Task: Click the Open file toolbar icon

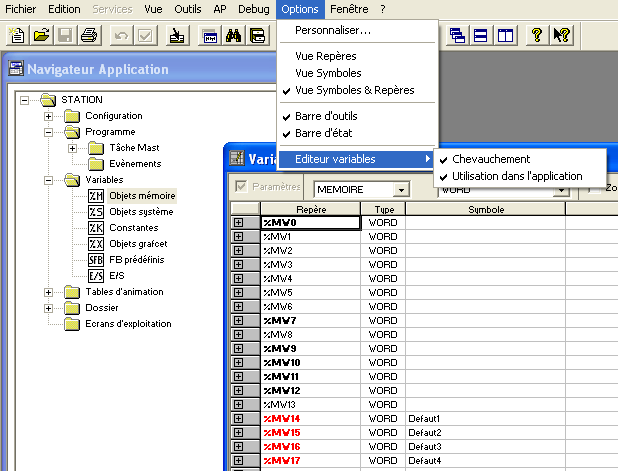Action: 41,36
